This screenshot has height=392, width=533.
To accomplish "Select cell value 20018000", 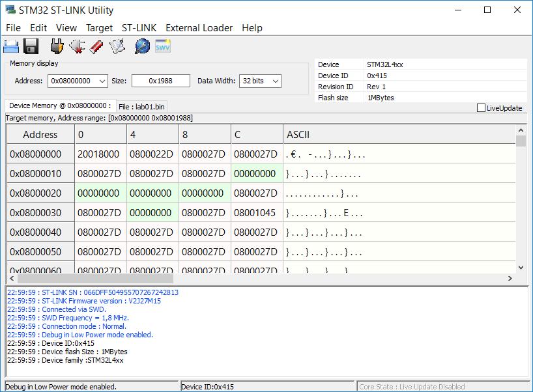I will [x=100, y=154].
